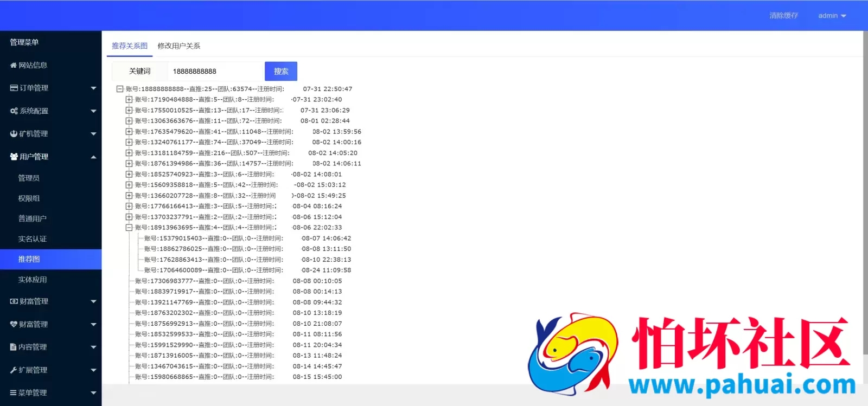Screen dimensions: 868x406
Task: Click the home icon beside 网站信息
Action: (x=14, y=65)
